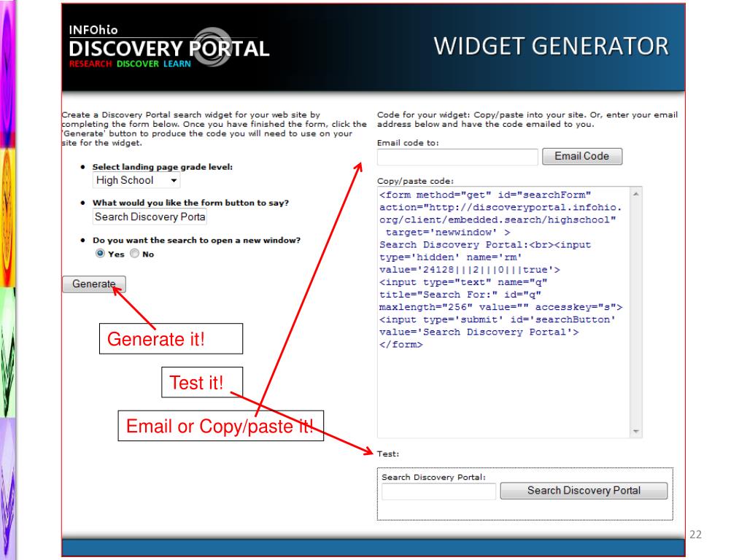Click the form button text input field

[x=150, y=217]
